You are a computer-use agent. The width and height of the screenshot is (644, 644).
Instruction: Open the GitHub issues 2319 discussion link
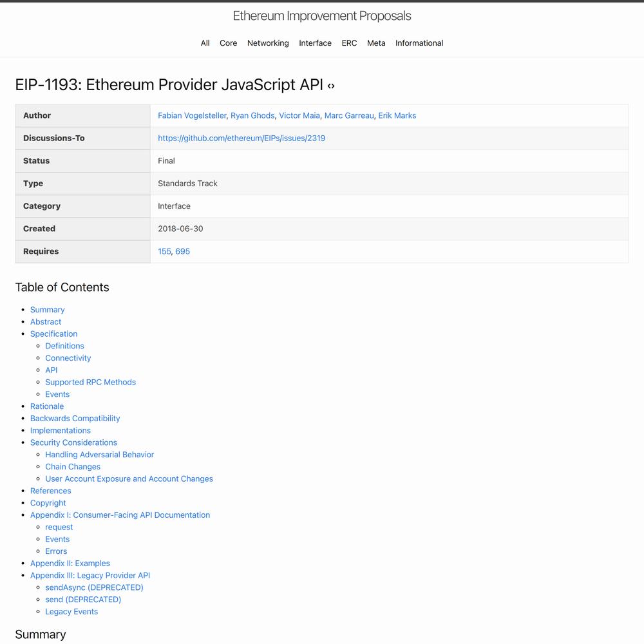pos(241,138)
